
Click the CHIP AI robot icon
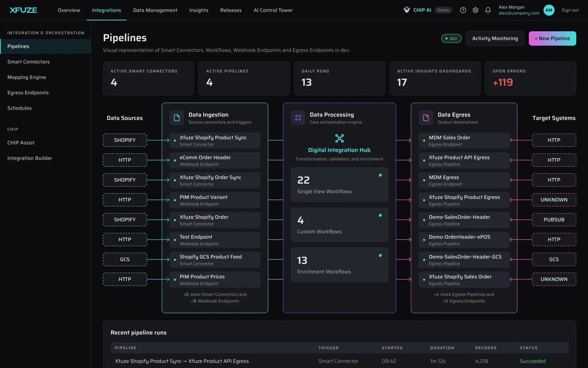click(407, 10)
